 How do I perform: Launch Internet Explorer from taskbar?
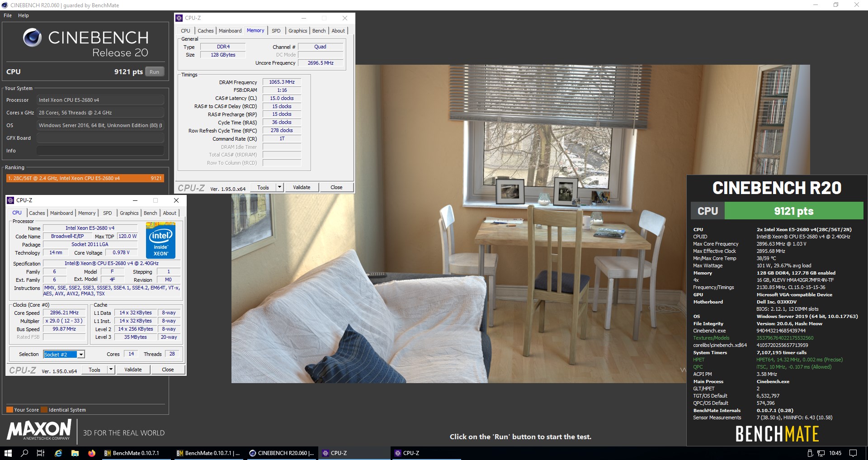pyautogui.click(x=58, y=453)
